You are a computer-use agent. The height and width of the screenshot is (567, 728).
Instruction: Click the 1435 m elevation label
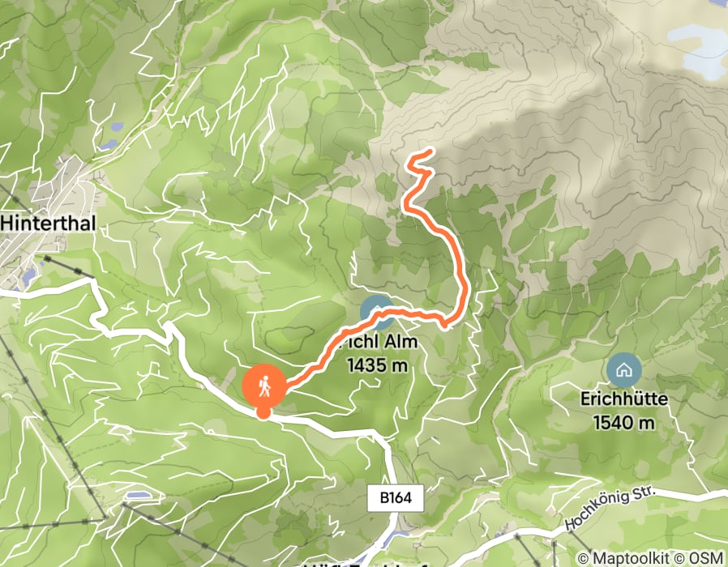(x=378, y=366)
